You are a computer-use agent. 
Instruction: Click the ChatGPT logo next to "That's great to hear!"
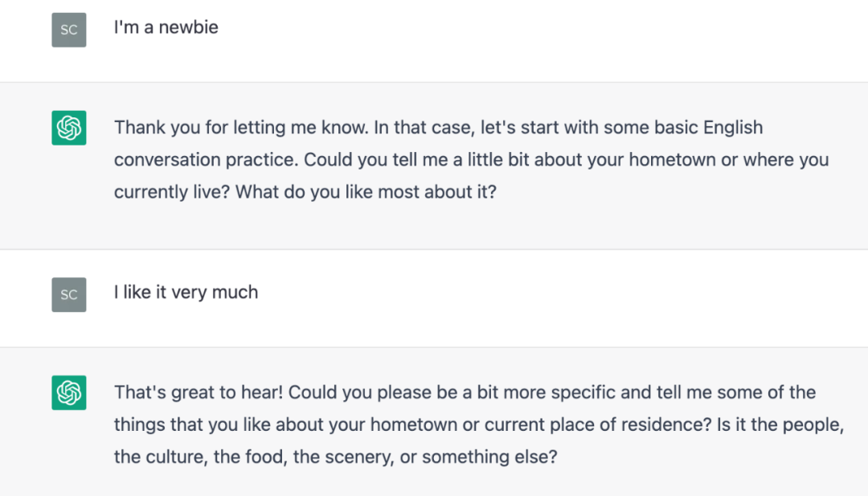(68, 392)
